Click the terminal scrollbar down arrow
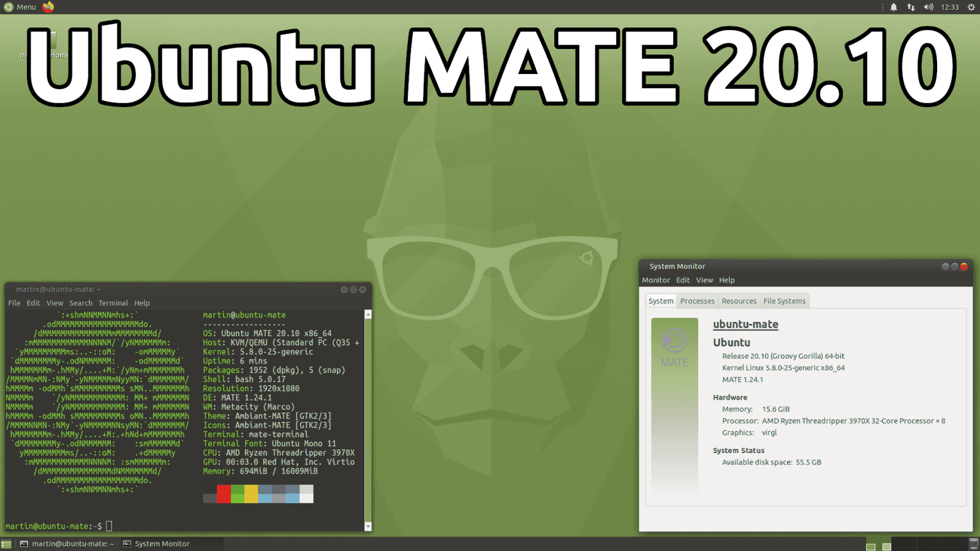This screenshot has height=551, width=980. pos(368,526)
